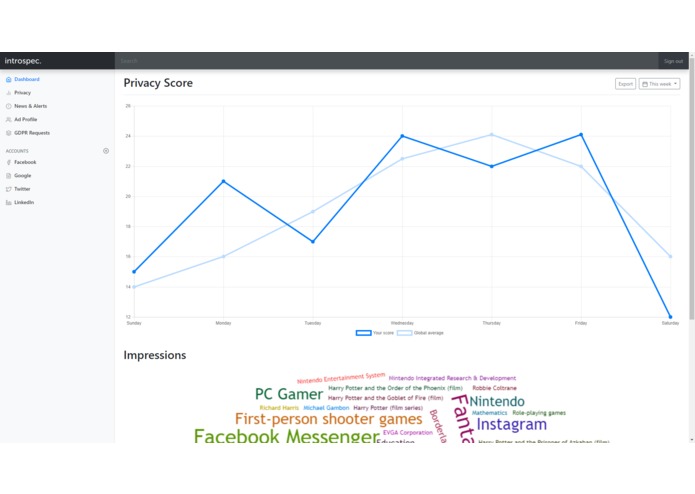695x494 pixels.
Task: Click the Ad Profile people icon
Action: 8,119
